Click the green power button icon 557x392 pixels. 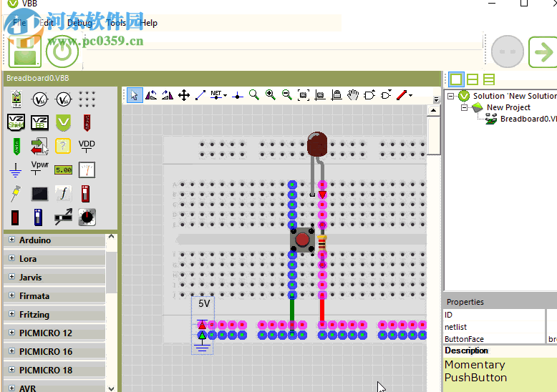[62, 52]
